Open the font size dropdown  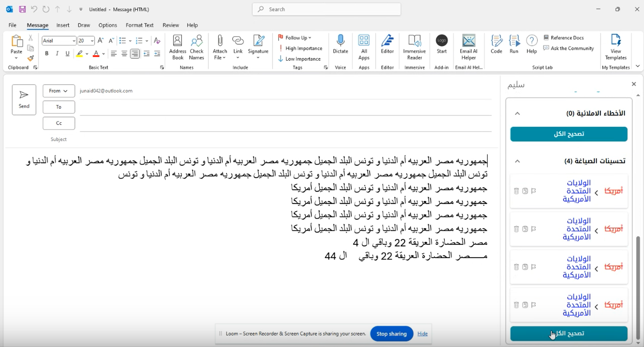(x=92, y=40)
